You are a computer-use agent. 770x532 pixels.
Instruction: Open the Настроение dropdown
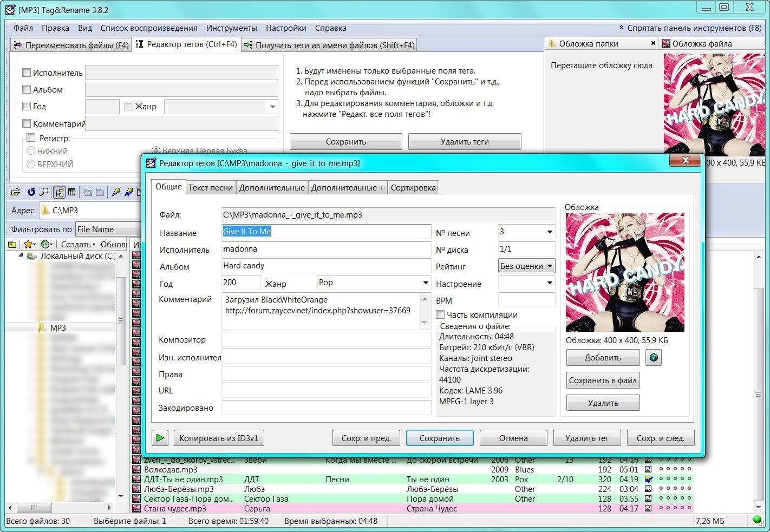point(549,283)
